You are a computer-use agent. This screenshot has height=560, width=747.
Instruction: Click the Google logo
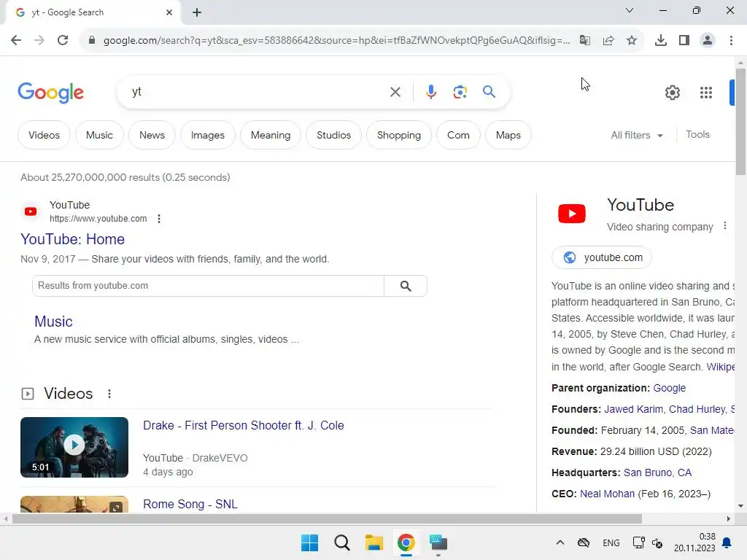pyautogui.click(x=50, y=93)
